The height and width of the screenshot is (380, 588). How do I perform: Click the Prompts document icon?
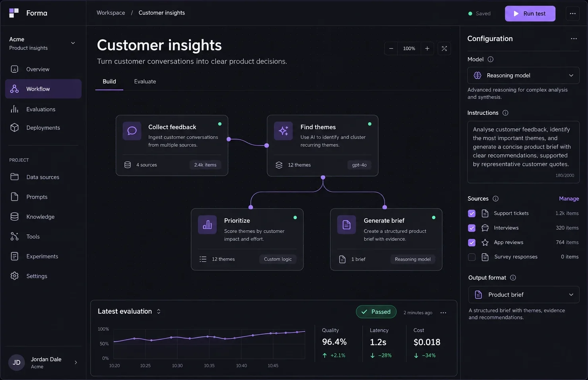click(15, 197)
